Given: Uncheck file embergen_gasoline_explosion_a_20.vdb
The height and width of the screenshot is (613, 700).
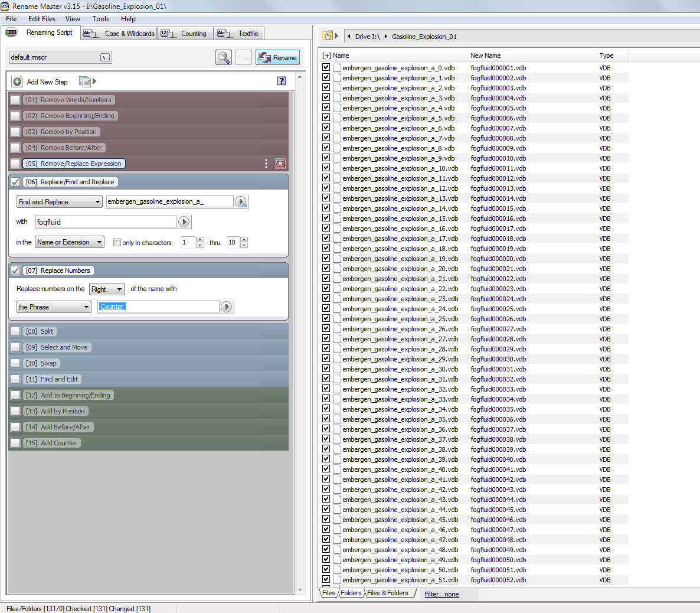Looking at the screenshot, I should (326, 268).
